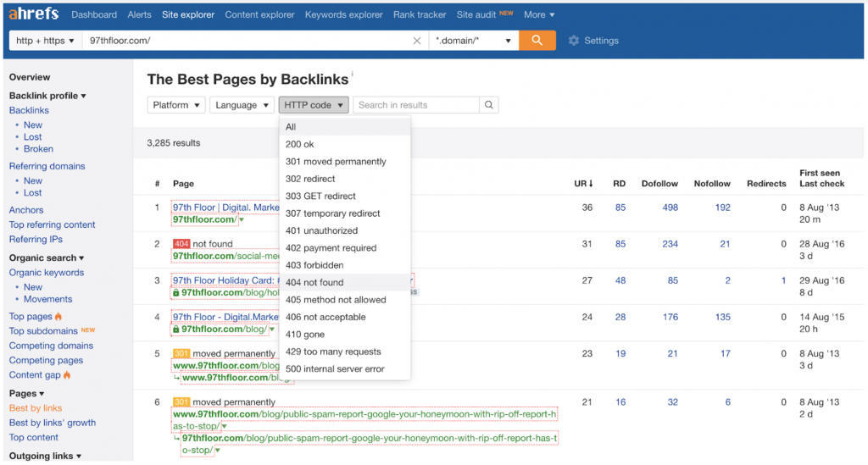Open the 97th Floor Holiday Card page link
The image size is (868, 465).
tap(225, 281)
